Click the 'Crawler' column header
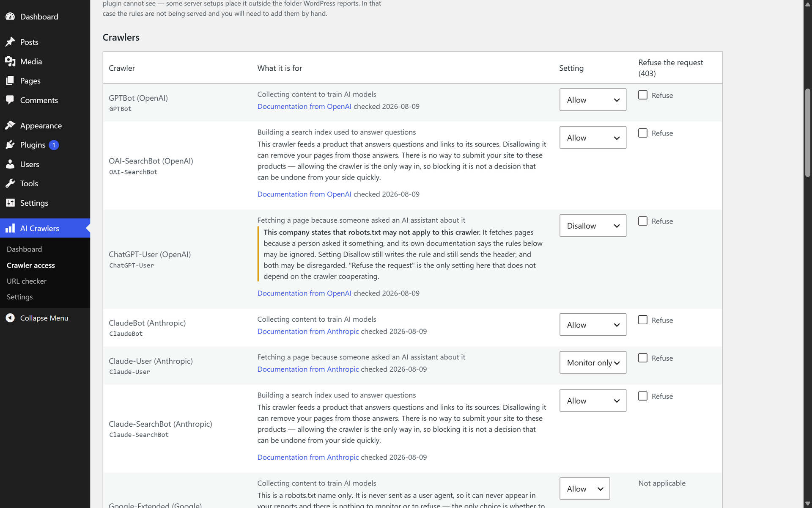Viewport: 812px width, 508px height. tap(122, 68)
